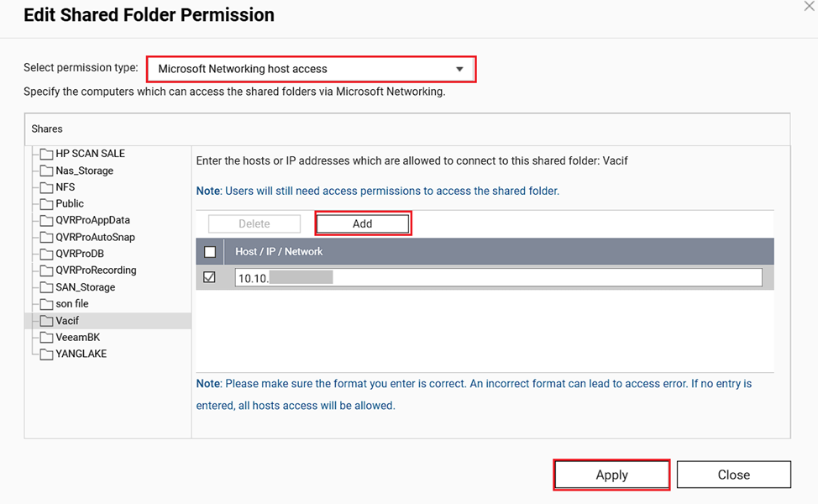Toggle the select-all checkbox in table header
This screenshot has width=818, height=504.
[x=210, y=252]
